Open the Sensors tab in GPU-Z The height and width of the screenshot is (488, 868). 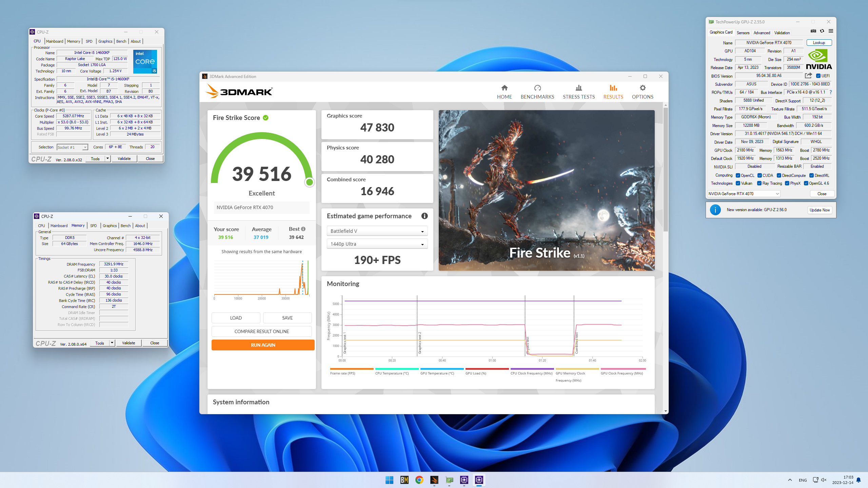point(743,33)
